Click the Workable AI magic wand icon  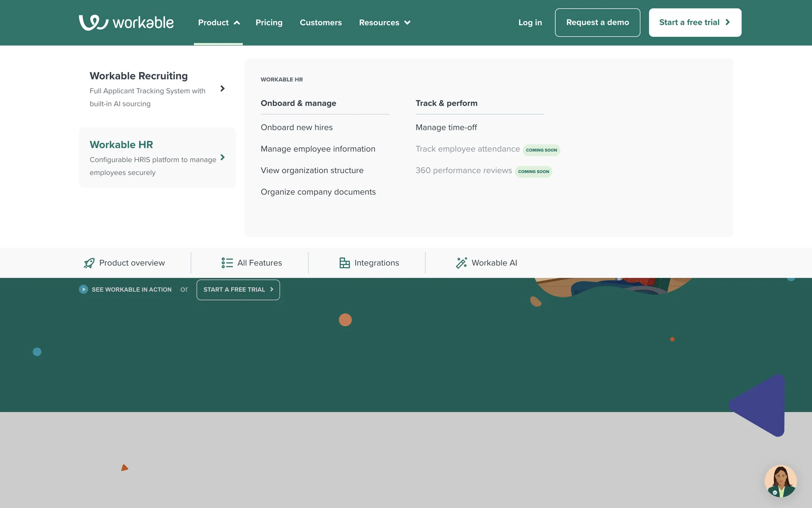(x=461, y=263)
